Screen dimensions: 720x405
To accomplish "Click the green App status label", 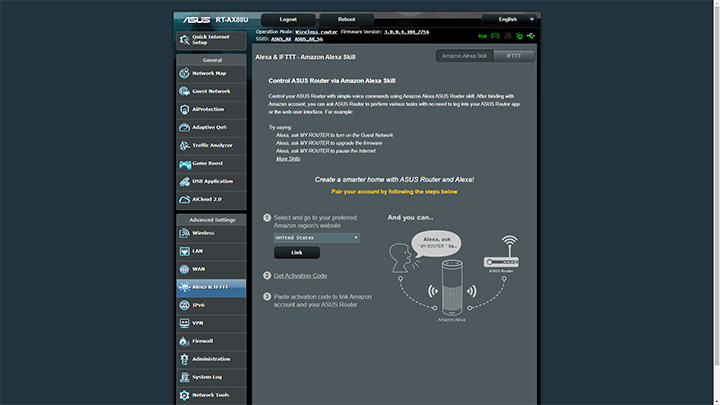I will [482, 36].
